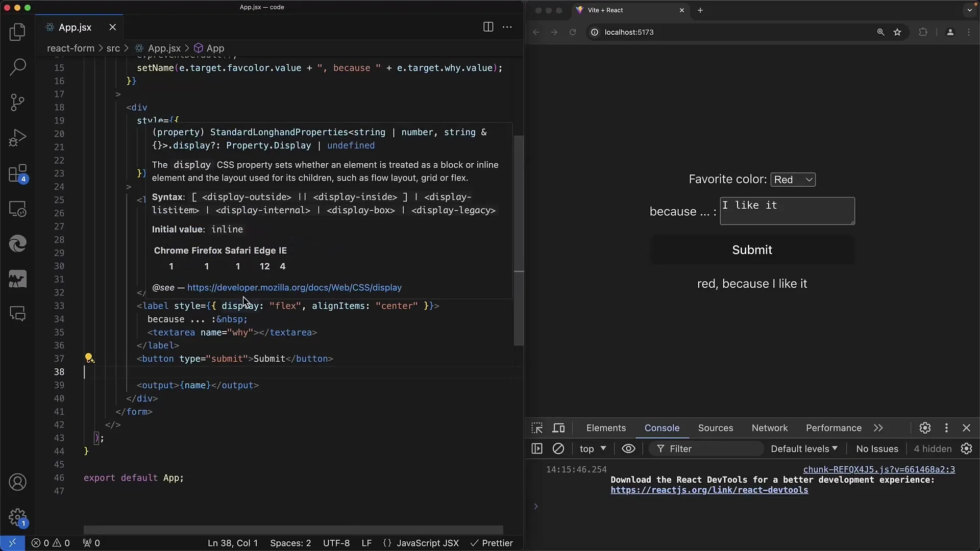The image size is (980, 551).
Task: Go forward in the browser
Action: (554, 32)
